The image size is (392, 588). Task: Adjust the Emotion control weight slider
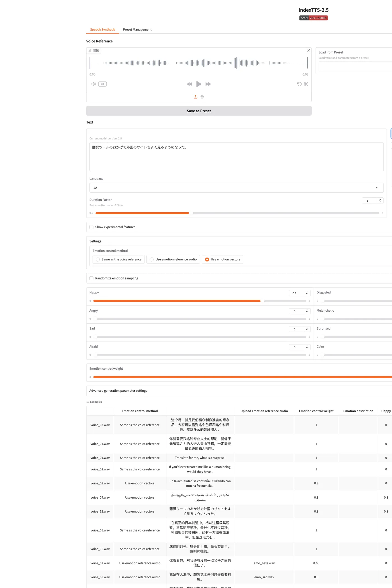(x=242, y=377)
